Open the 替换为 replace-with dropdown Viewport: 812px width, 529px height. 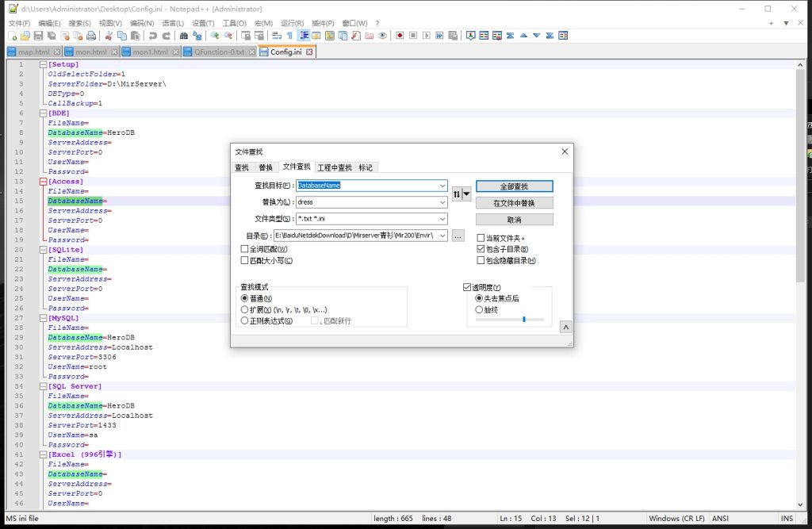click(x=442, y=202)
